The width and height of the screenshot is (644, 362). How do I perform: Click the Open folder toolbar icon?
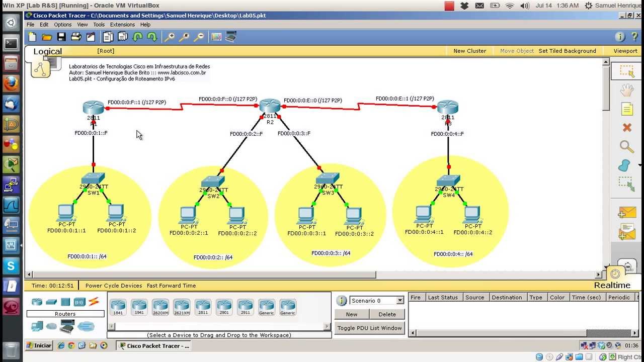click(x=47, y=37)
